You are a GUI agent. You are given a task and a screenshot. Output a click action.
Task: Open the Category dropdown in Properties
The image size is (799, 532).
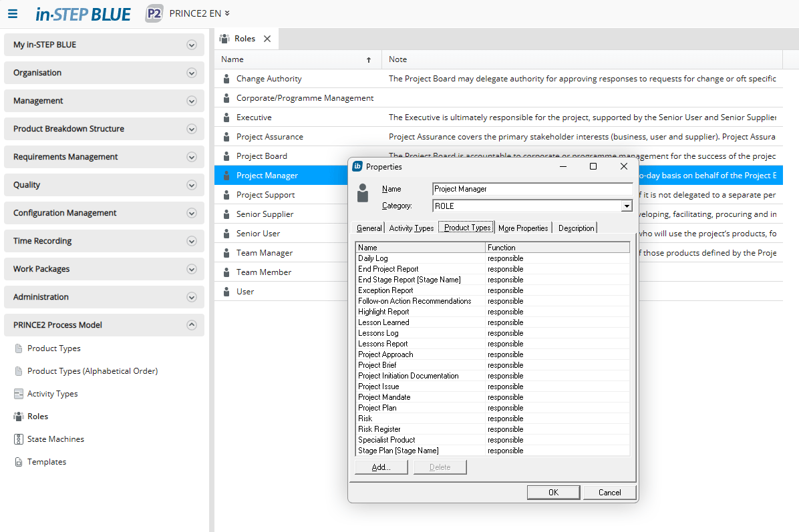[626, 206]
